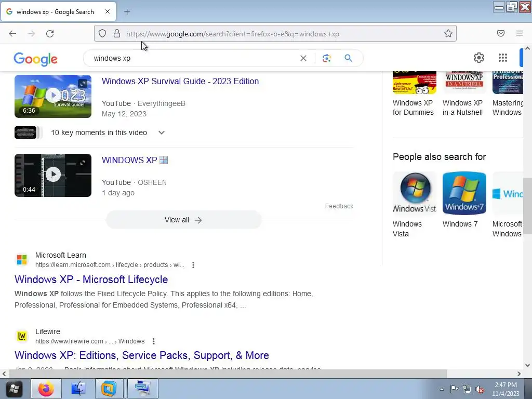The width and height of the screenshot is (532, 399).
Task: Play the WINDOWS XP 0:44 video thumbnail
Action: pos(53,175)
